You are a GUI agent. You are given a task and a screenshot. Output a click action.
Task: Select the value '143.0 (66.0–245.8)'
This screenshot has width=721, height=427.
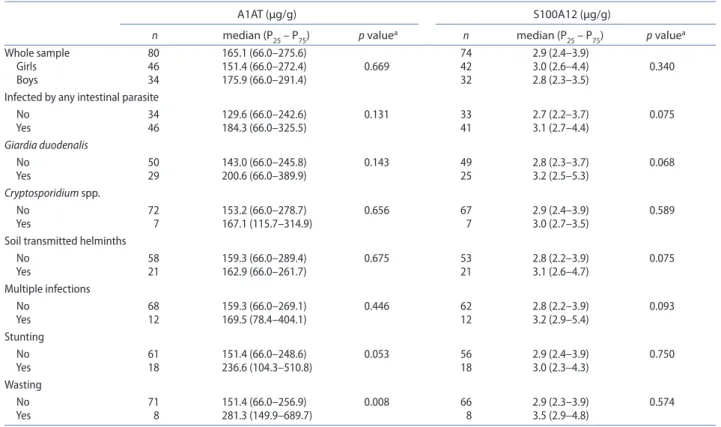coord(264,162)
